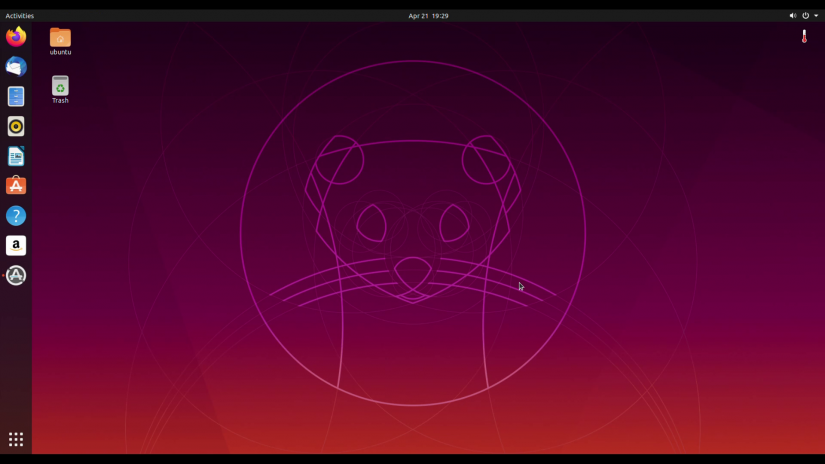Image resolution: width=825 pixels, height=464 pixels.
Task: Click the 'Trash' label text
Action: pos(60,101)
